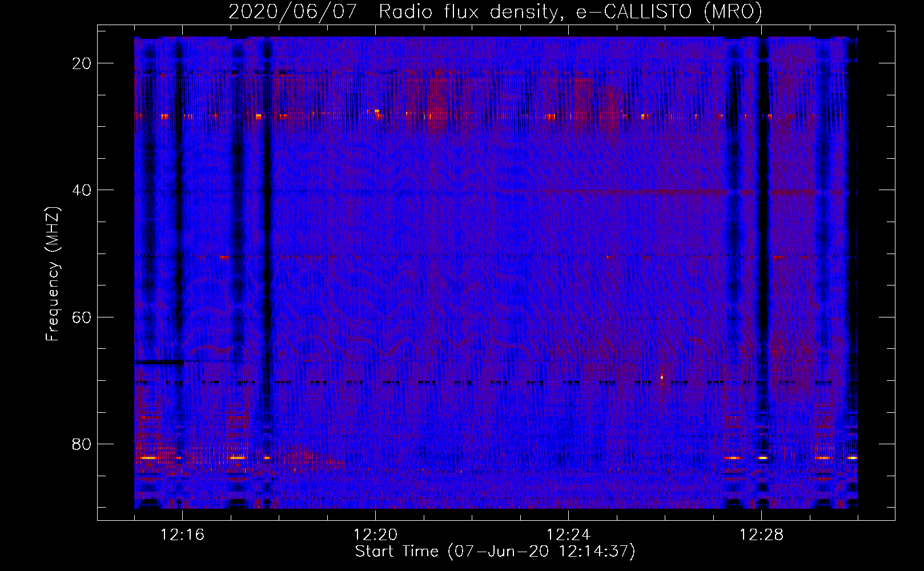Viewport: 924px width, 571px height.
Task: Click the 20 MHz tick label
Action: [82, 63]
